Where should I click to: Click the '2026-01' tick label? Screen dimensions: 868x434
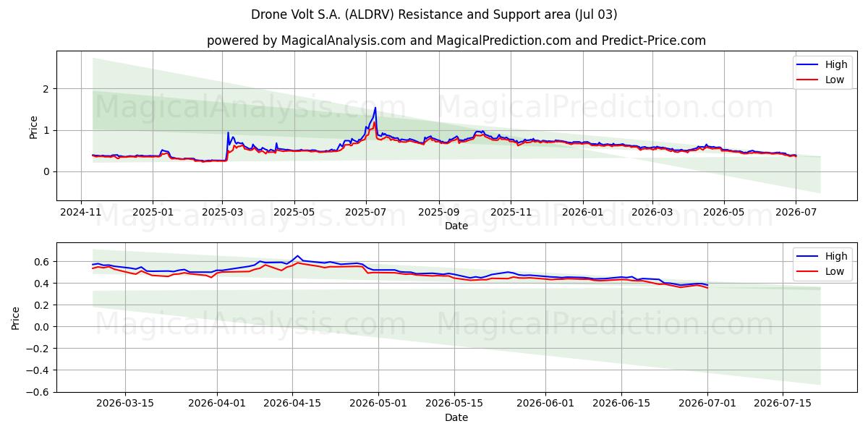583,212
